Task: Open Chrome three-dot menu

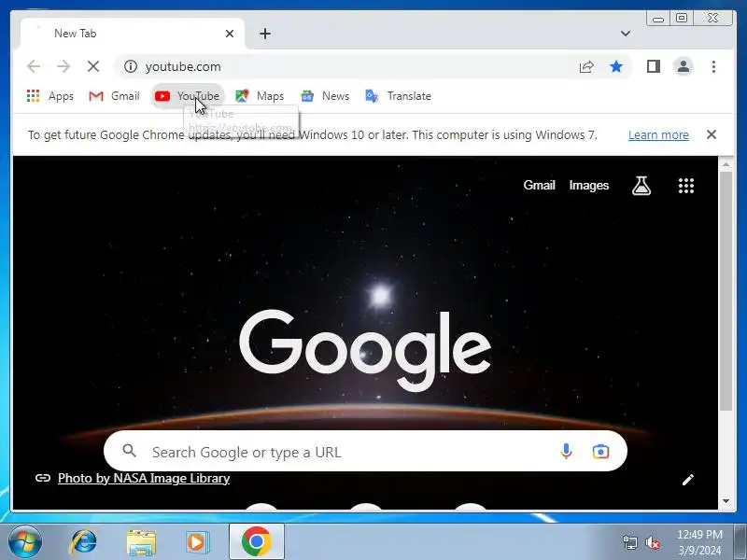Action: (713, 66)
